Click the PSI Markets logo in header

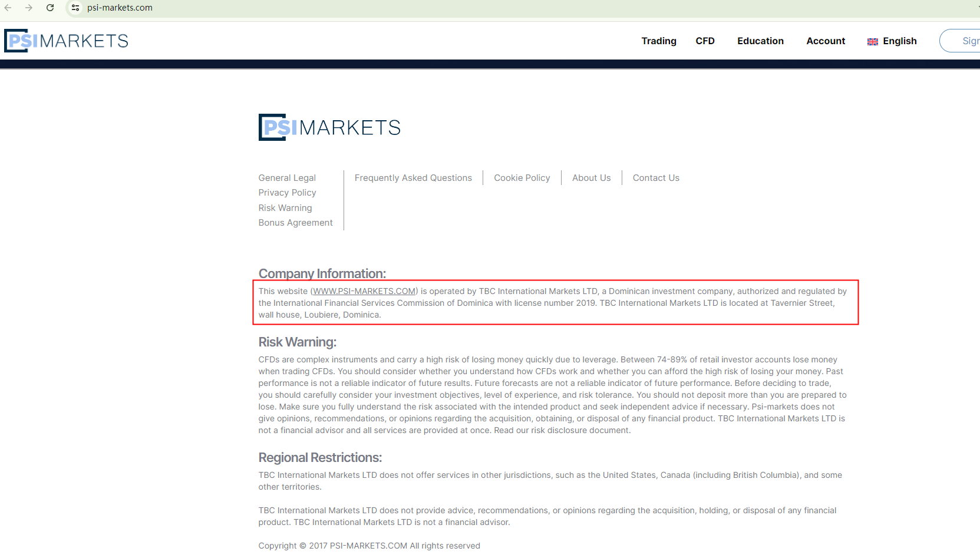click(x=66, y=41)
